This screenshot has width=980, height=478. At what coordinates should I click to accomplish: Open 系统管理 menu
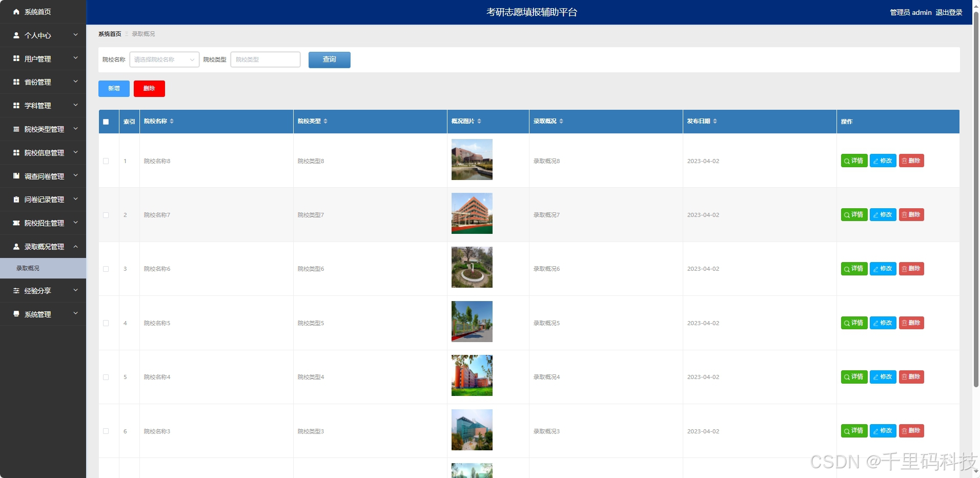43,314
